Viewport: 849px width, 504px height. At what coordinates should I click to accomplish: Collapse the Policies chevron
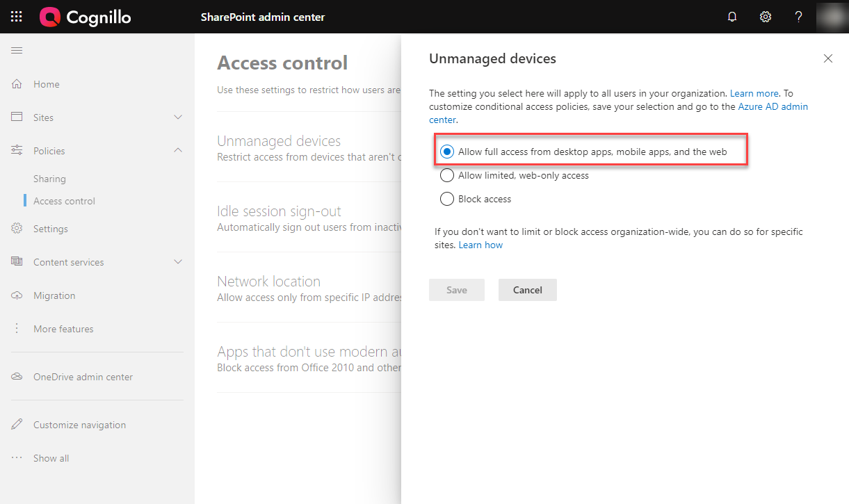[178, 150]
